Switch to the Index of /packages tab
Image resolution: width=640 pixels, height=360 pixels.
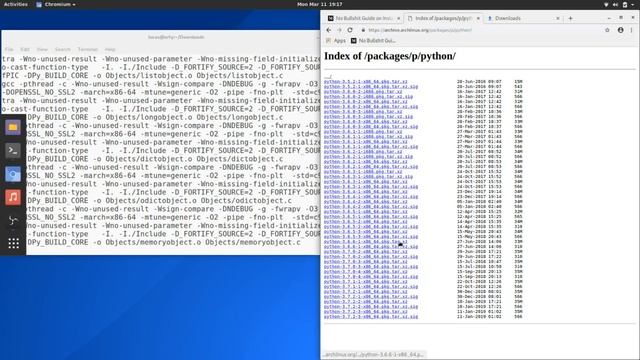click(x=443, y=18)
